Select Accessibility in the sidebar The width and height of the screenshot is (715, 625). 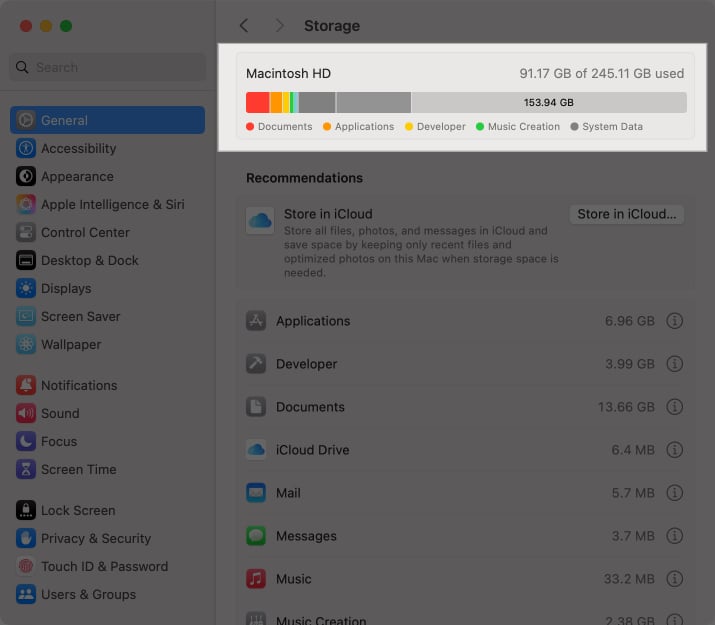(78, 148)
